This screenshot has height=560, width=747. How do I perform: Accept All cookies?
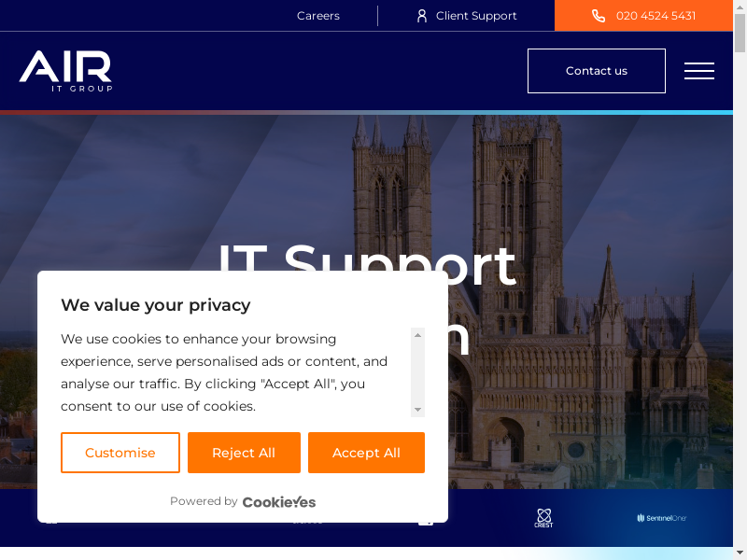(366, 453)
